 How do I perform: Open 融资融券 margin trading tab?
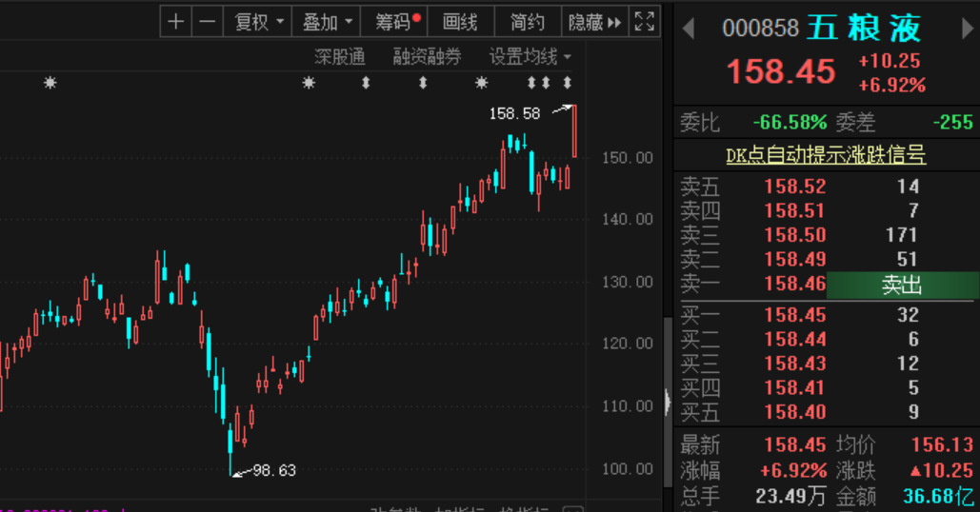427,57
